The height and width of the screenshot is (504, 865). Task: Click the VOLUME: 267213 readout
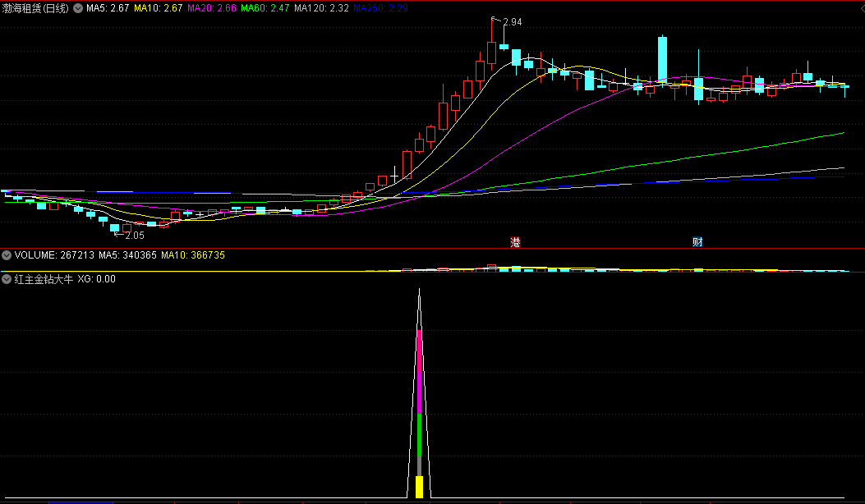54,255
